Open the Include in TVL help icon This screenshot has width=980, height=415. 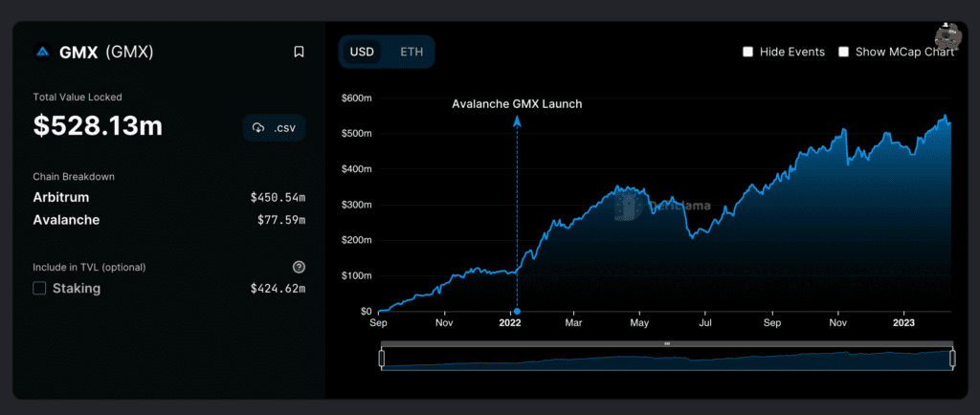pyautogui.click(x=299, y=267)
